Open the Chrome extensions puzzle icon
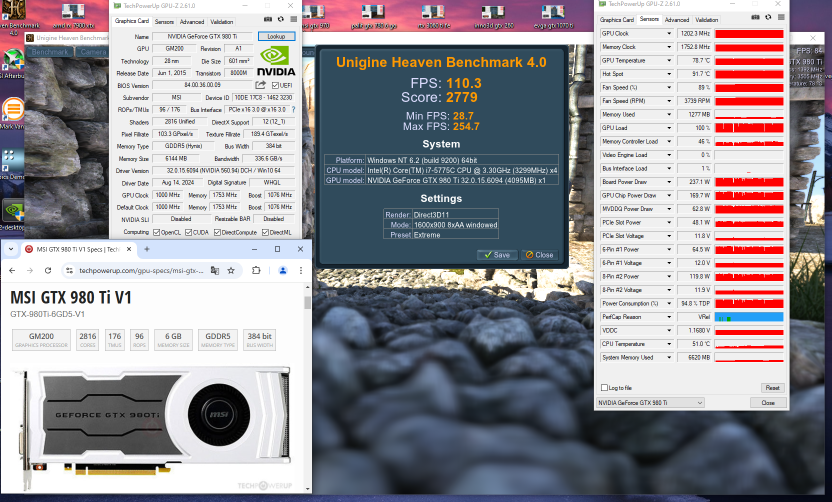 point(258,270)
